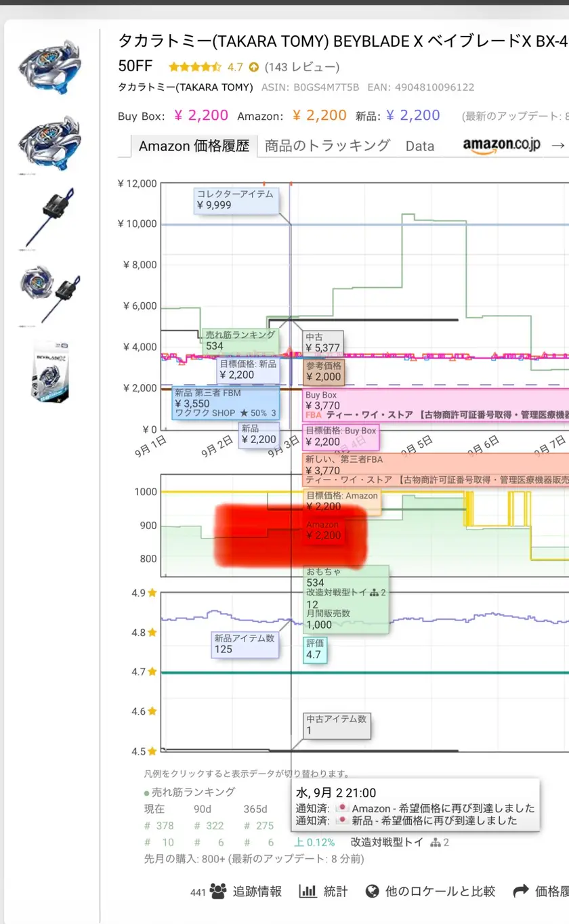Screen dimensions: 569x924
Task: Click the 中古 ¥ 5,377 chart label
Action: 323,343
